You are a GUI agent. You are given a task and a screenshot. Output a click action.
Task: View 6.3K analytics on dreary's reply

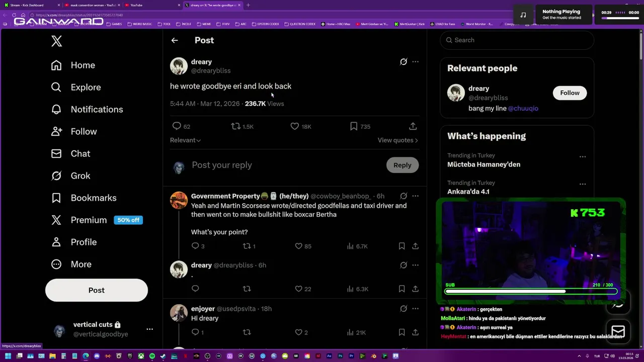(357, 289)
